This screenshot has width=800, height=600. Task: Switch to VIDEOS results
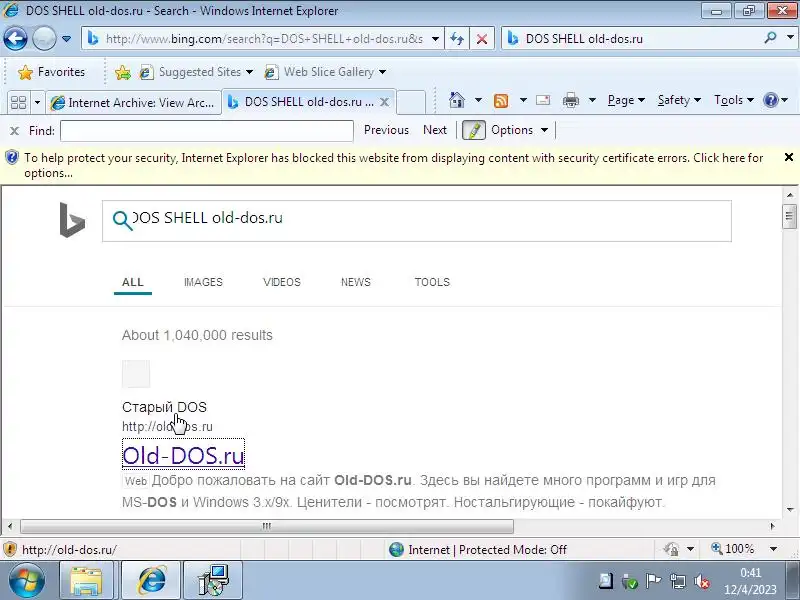[x=282, y=282]
